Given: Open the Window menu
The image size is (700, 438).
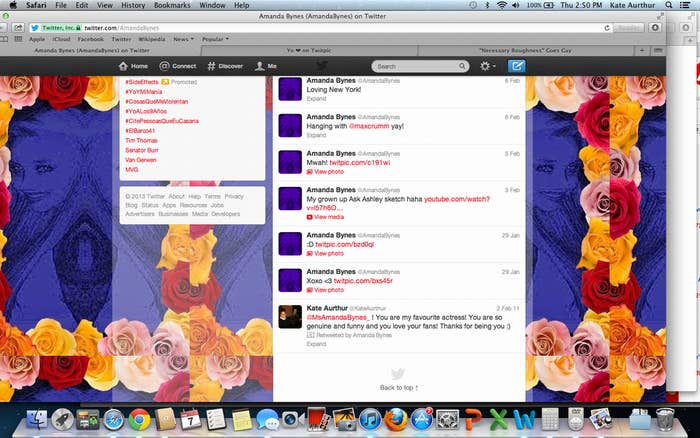Looking at the screenshot, I should (x=212, y=5).
